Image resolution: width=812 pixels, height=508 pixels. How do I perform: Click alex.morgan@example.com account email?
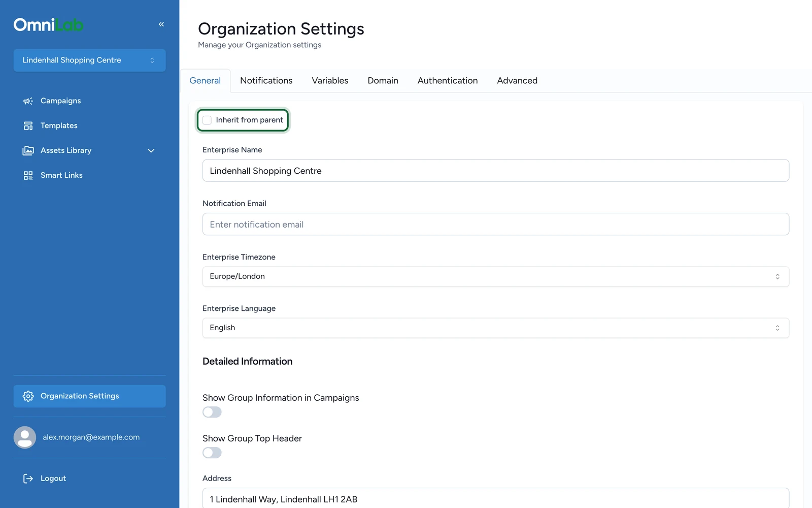pyautogui.click(x=91, y=437)
